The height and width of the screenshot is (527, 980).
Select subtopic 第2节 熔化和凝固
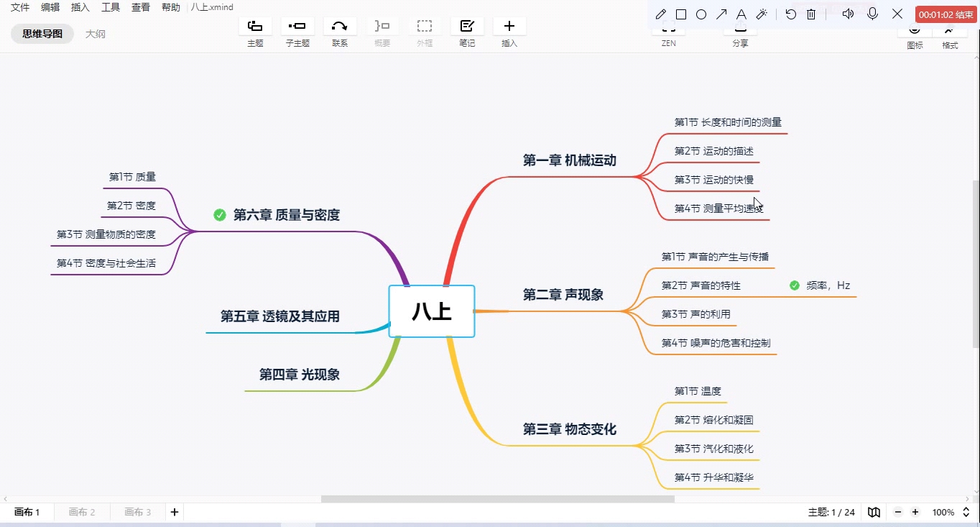(714, 420)
